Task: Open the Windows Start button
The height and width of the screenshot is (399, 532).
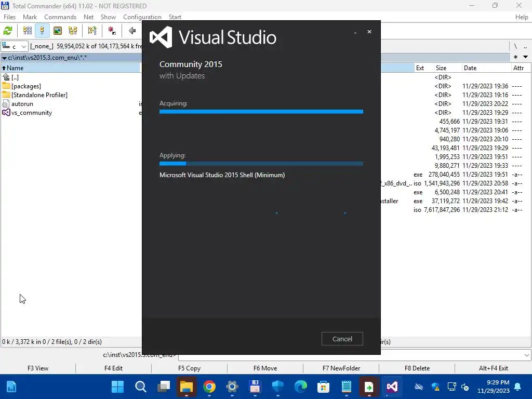Action: click(118, 387)
